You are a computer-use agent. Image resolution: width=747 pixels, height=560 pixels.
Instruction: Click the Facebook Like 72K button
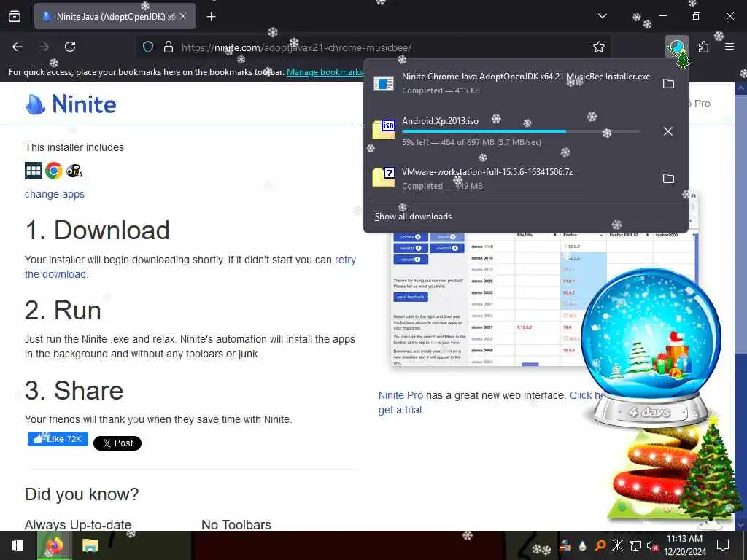tap(58, 438)
